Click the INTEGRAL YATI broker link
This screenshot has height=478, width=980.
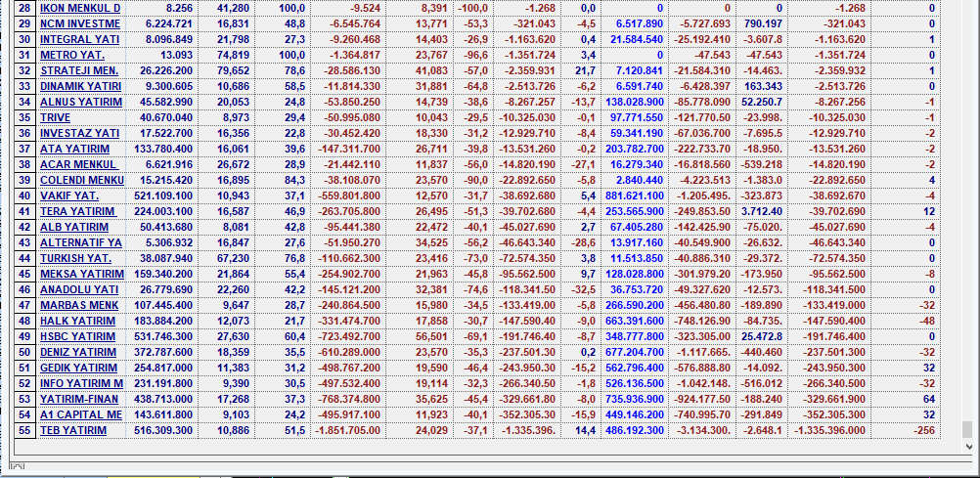[x=79, y=39]
